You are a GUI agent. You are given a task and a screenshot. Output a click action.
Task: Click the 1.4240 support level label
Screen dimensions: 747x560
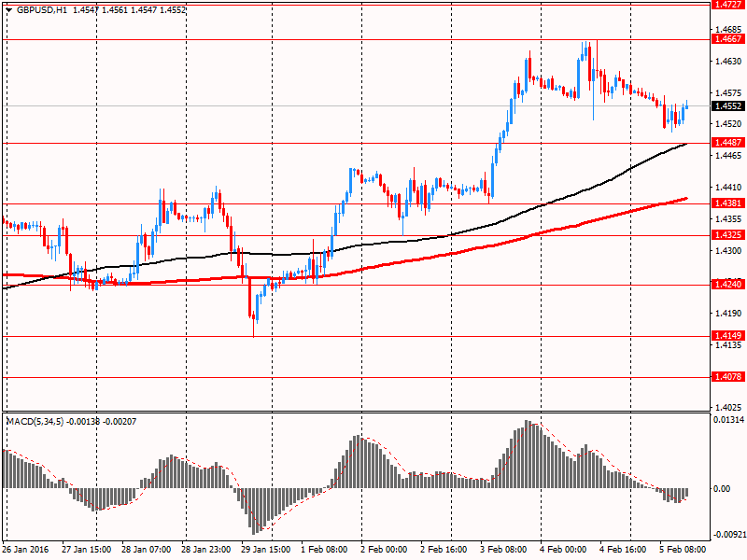click(726, 284)
